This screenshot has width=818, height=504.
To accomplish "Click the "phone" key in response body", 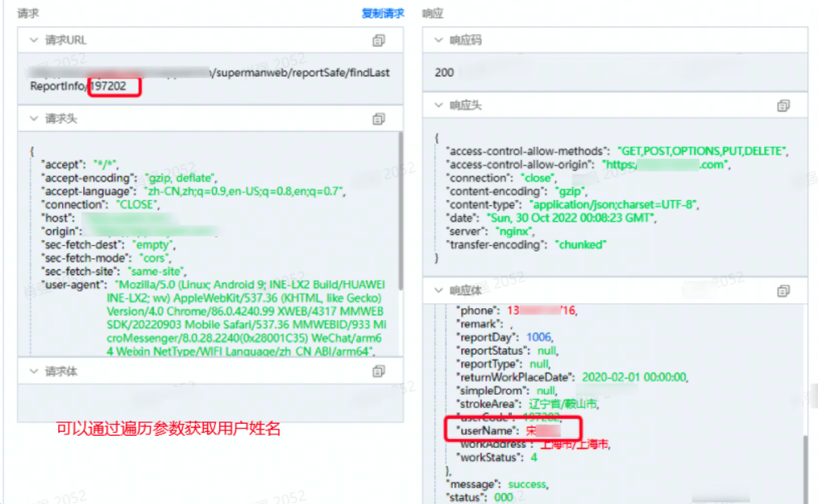I will tap(478, 310).
